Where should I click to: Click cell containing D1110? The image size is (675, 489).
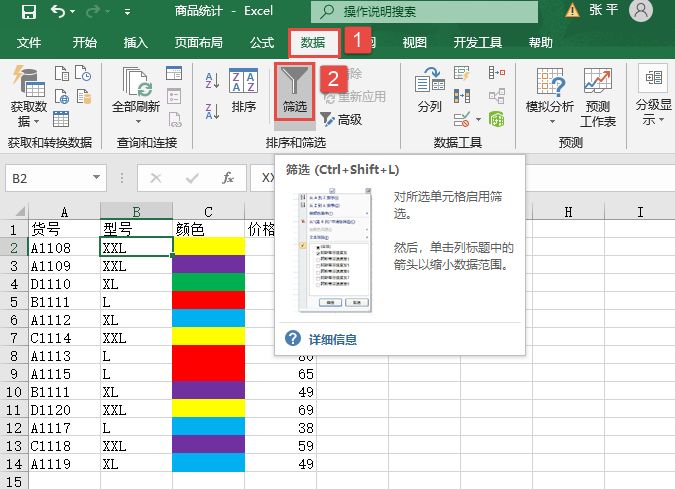coord(64,284)
